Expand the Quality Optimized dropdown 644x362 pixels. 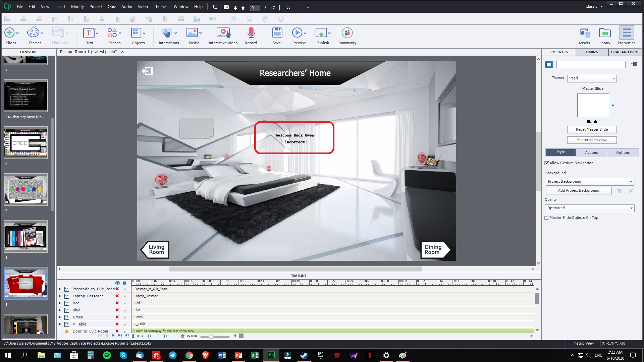pyautogui.click(x=590, y=208)
